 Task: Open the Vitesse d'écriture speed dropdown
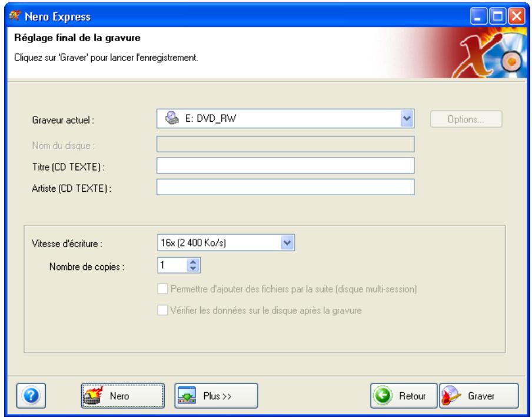point(287,242)
